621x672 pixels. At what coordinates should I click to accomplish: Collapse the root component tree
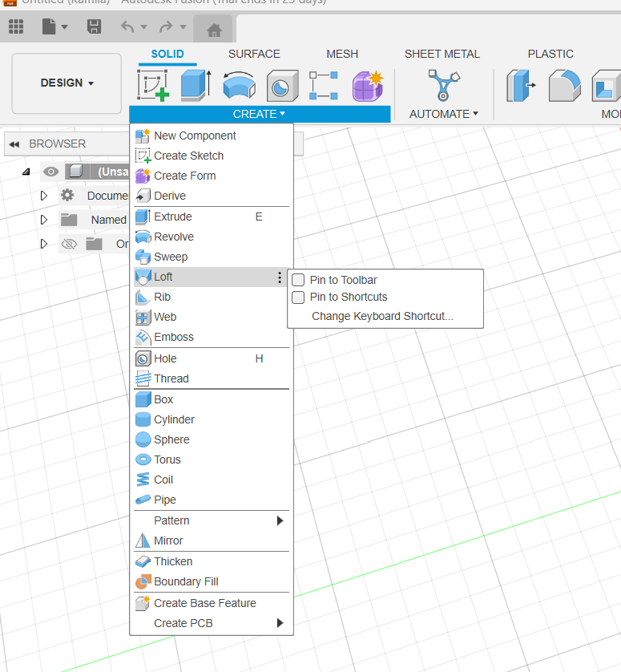26,172
